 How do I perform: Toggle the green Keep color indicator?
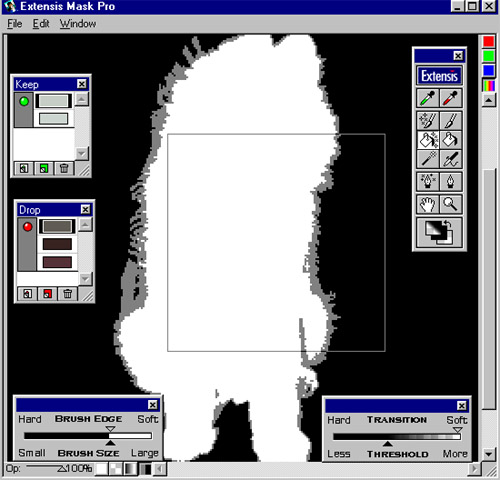(x=24, y=101)
